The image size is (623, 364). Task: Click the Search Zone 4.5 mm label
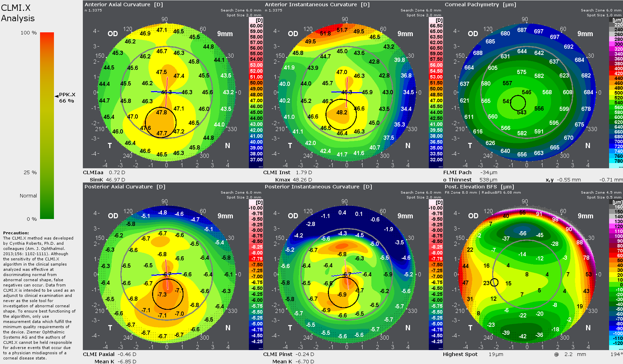[x=602, y=192]
